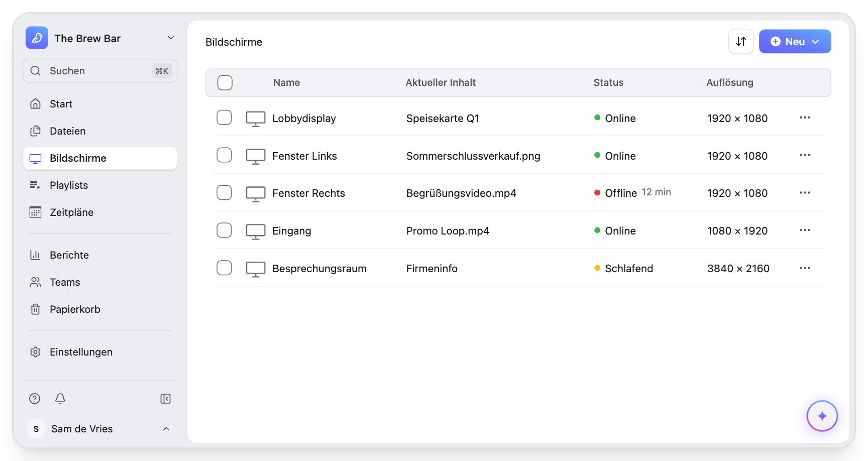Viewport: 868px width, 461px height.
Task: Open Einstellungen in sidebar
Action: point(100,352)
